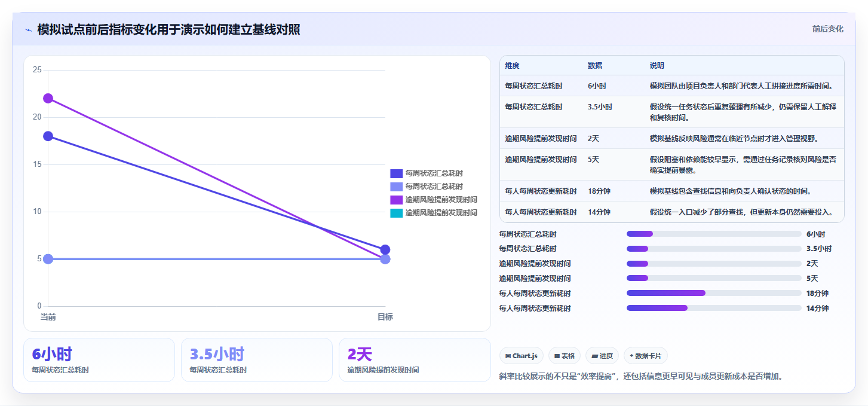Select the 进度 chip

602,356
